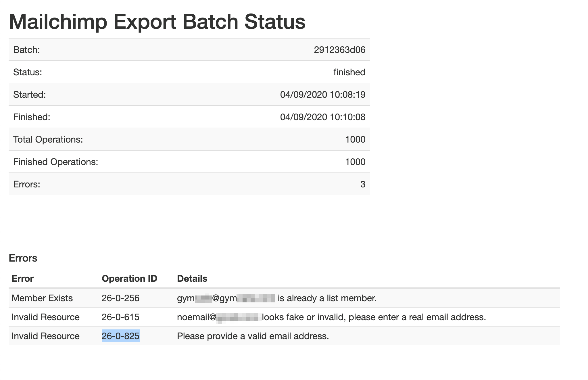Click the Started label
Viewport: 588px width, 380px height.
30,95
